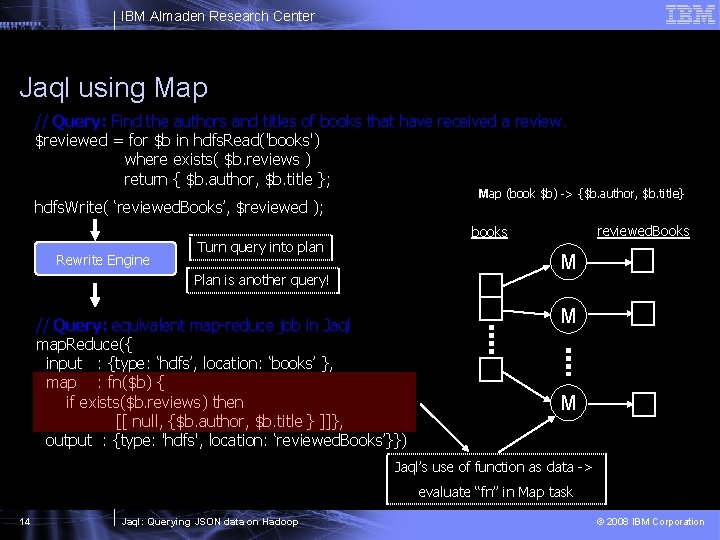Click 'Map (book $b) -> {$b.author, $b.title}' text
Image resolution: width=720 pixels, height=540 pixels.
(581, 193)
